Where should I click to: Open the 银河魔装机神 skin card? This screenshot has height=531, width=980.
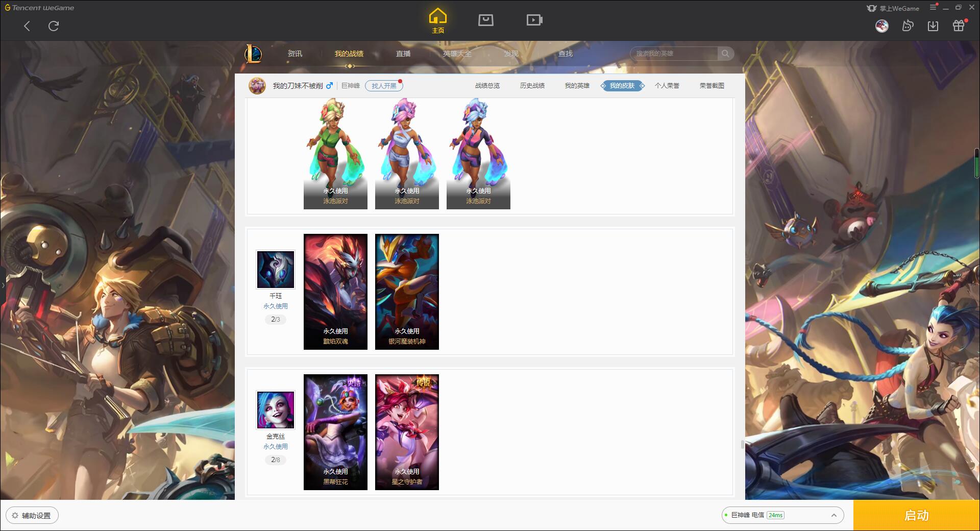click(x=407, y=292)
